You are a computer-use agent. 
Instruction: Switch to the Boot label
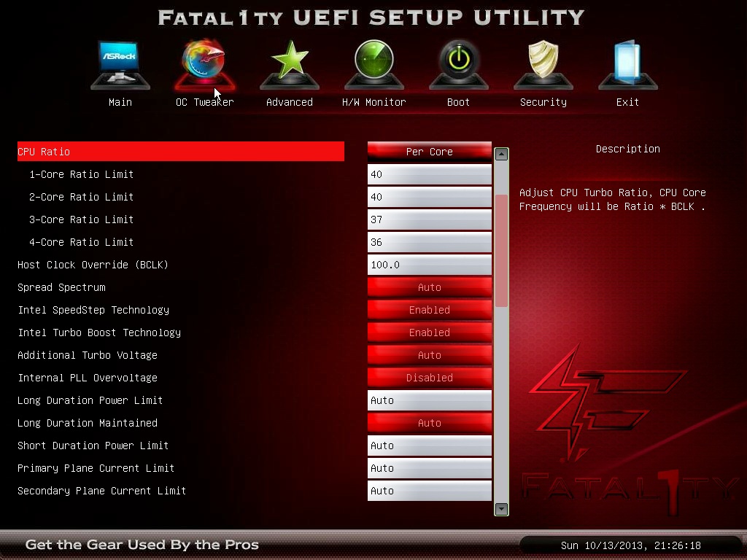point(458,102)
